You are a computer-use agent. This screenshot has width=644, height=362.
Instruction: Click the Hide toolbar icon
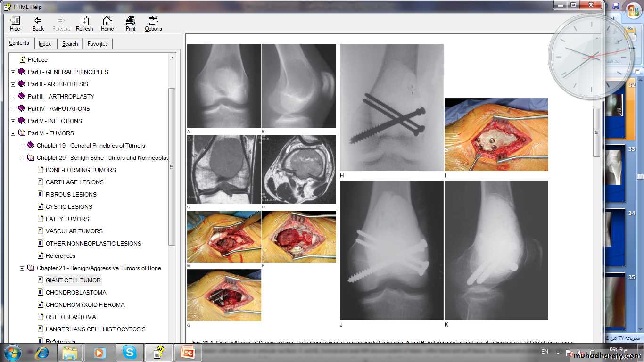point(15,24)
